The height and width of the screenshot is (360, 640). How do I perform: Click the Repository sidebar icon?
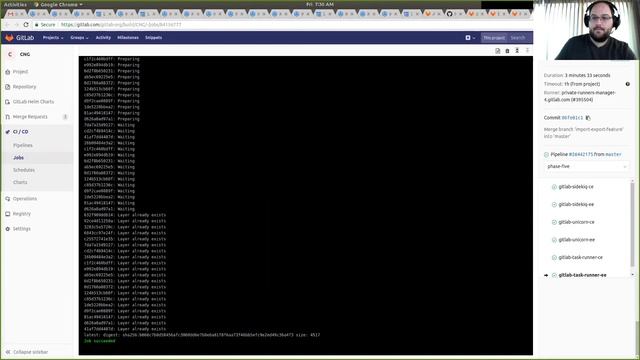[x=7, y=87]
